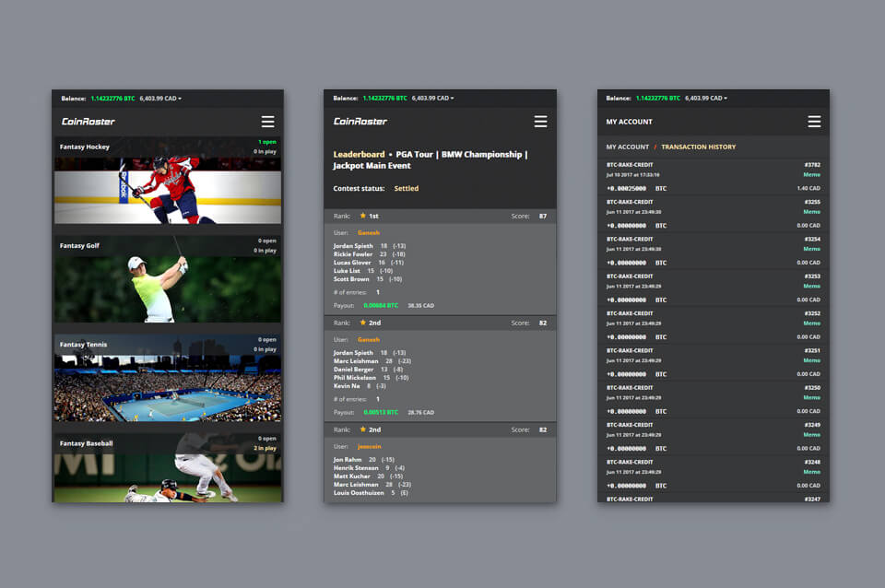Screen dimensions: 885x588
Task: Expand CAD balance dropdown on My Account screen
Action: (x=706, y=98)
